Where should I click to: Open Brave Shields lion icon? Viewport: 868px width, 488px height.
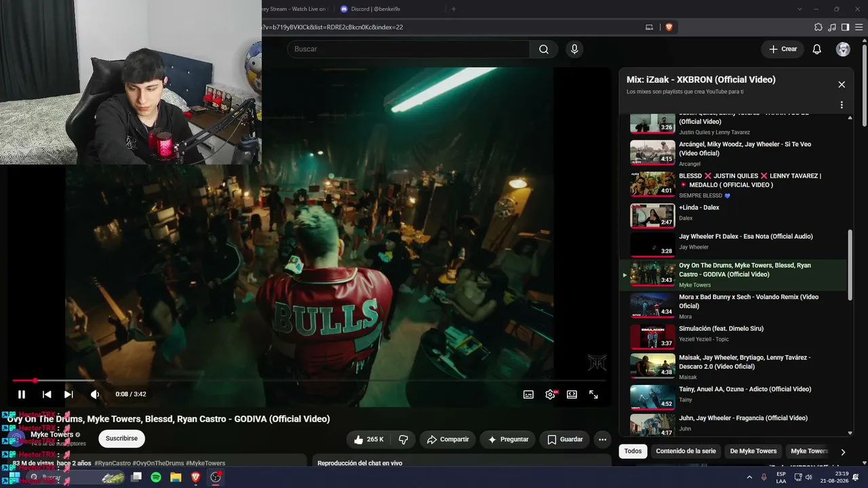669,27
